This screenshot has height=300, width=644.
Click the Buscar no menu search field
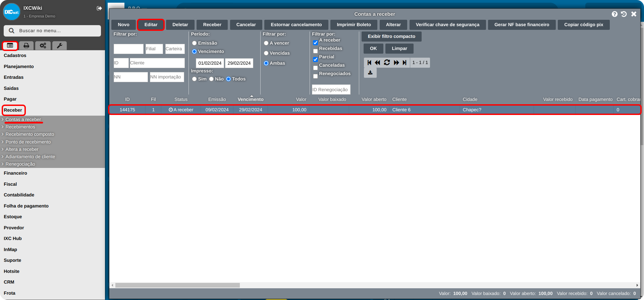tap(52, 31)
